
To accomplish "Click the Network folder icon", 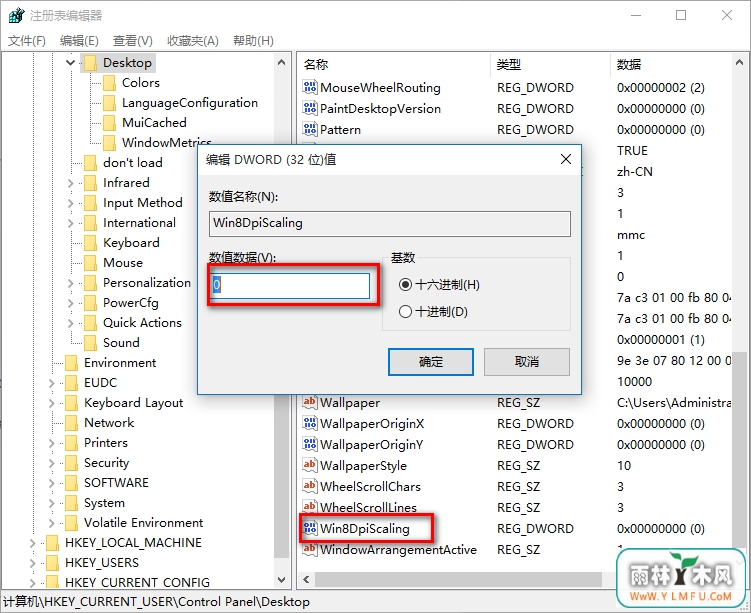I will 71,423.
